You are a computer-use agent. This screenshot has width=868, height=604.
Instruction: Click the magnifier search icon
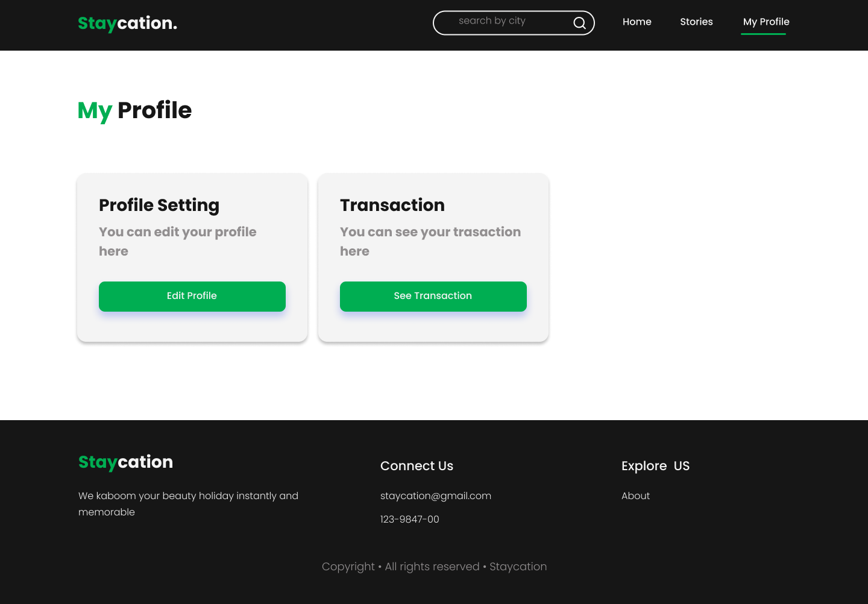tap(579, 23)
